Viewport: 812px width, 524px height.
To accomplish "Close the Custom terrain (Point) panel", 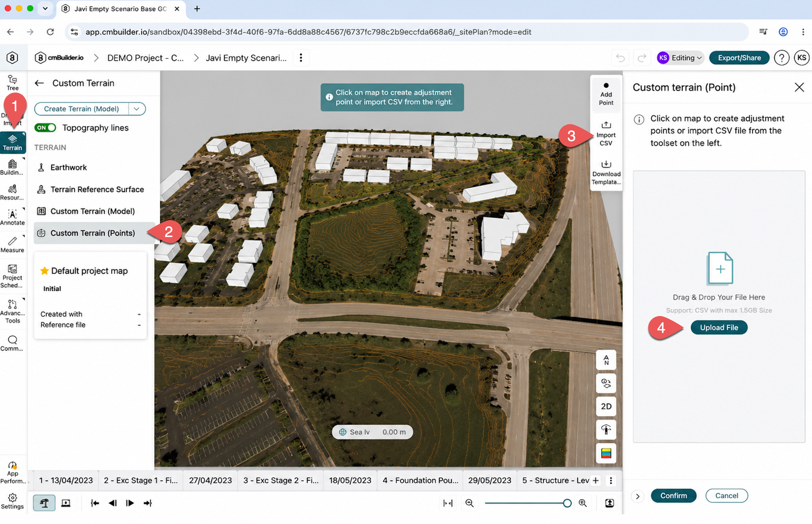I will (799, 87).
